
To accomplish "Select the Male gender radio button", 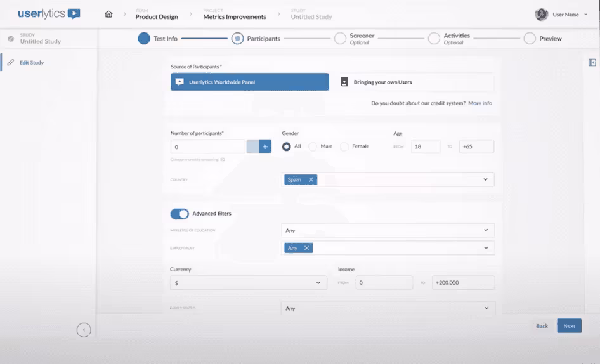I will point(313,146).
